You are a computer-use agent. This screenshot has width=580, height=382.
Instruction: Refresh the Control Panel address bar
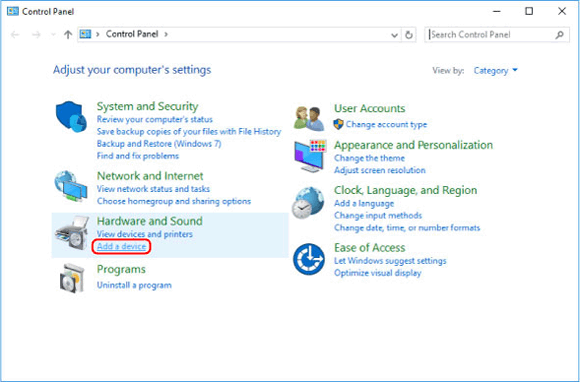409,35
